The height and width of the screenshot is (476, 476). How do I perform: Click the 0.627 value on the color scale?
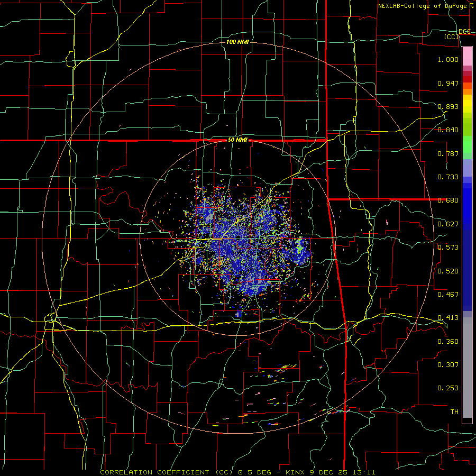[x=448, y=224]
